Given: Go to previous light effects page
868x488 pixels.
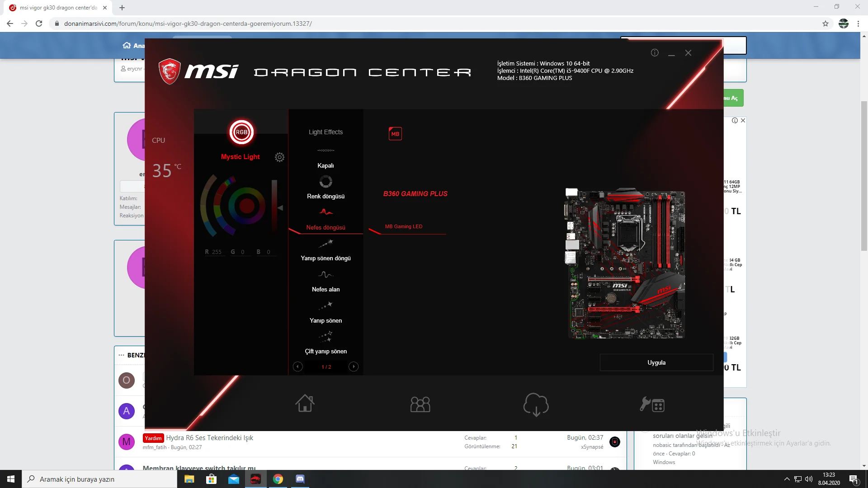Looking at the screenshot, I should coord(297,367).
